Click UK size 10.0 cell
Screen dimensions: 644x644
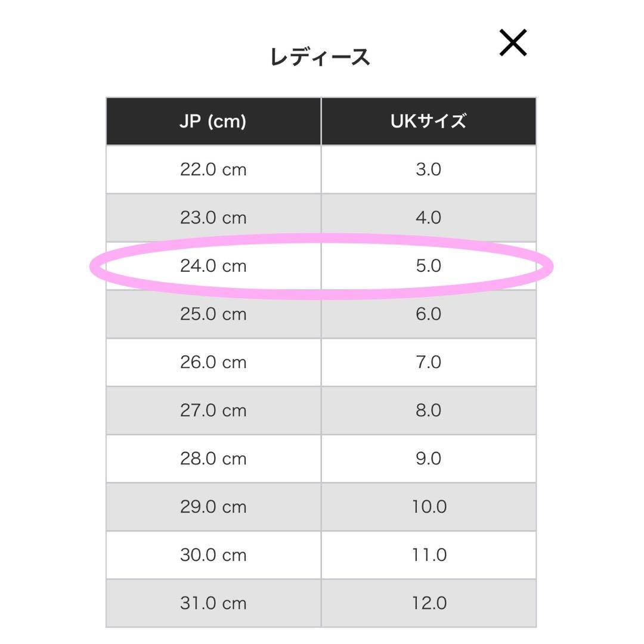click(428, 507)
